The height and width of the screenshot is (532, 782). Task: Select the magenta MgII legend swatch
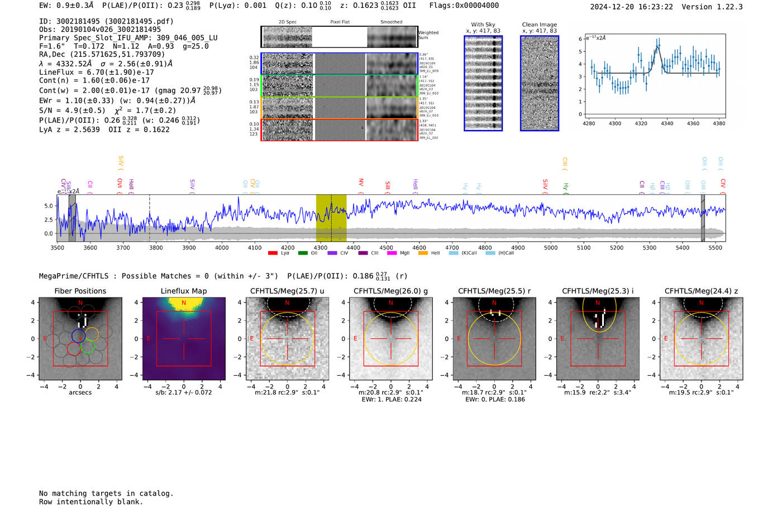click(392, 253)
